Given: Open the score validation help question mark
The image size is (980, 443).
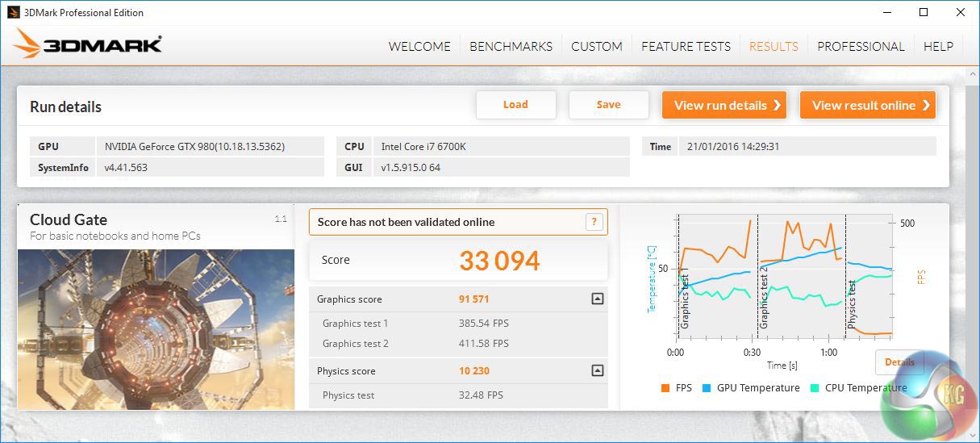Looking at the screenshot, I should point(594,222).
